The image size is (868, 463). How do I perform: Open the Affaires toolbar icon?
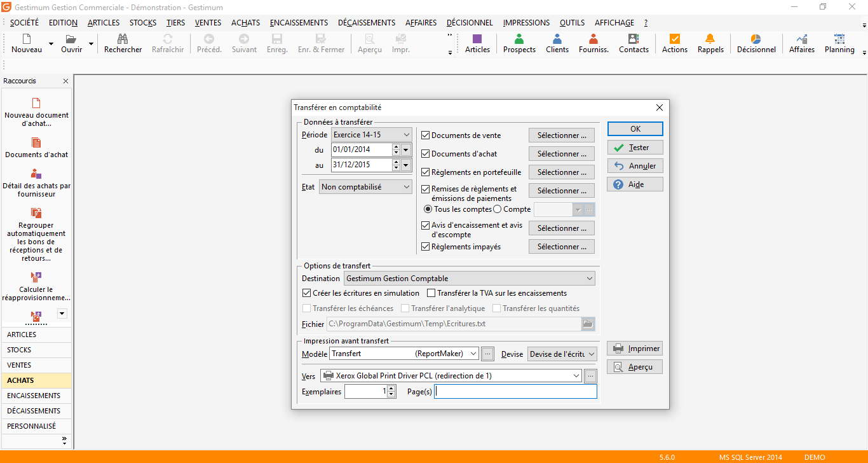(802, 43)
